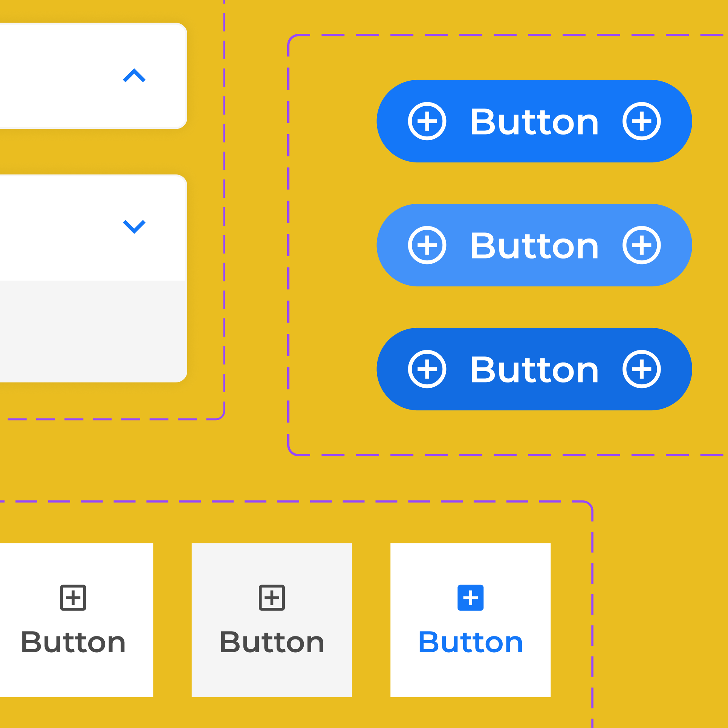Screen dimensions: 728x728
Task: Collapse the card using the up chevron
Action: [134, 75]
